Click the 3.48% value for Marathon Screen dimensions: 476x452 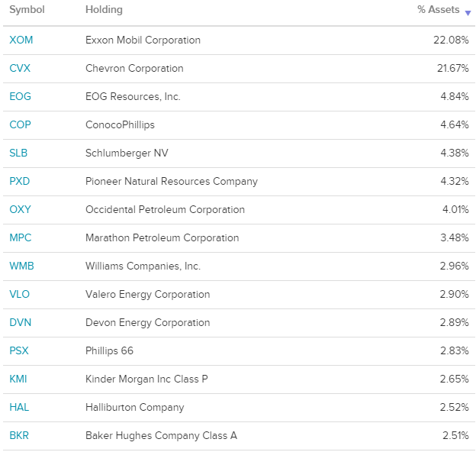tap(455, 237)
